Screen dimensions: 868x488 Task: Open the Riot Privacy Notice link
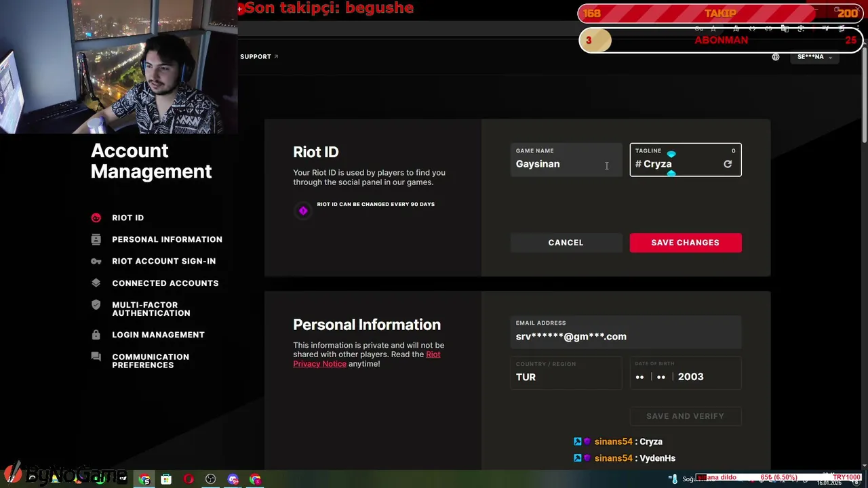[x=366, y=359]
